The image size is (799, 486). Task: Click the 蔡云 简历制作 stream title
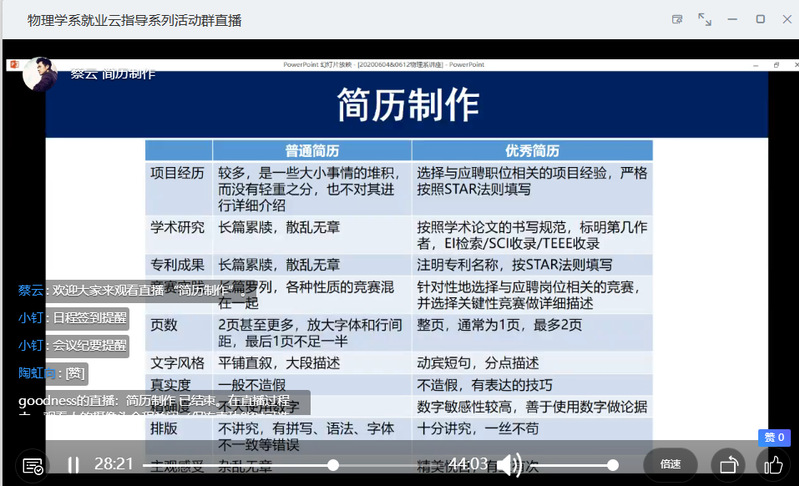(x=113, y=73)
